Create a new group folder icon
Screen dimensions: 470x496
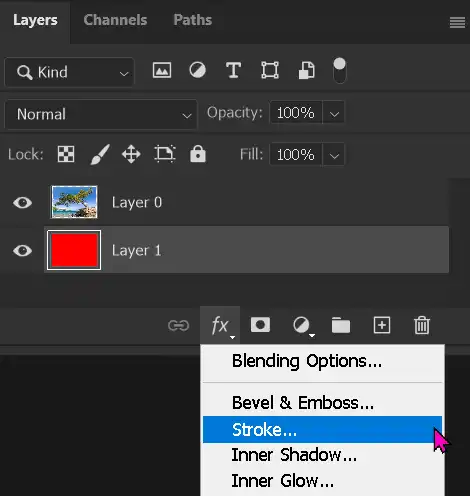(341, 325)
